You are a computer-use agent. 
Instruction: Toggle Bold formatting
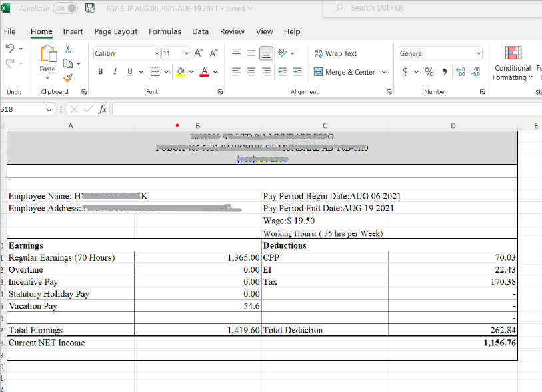click(100, 71)
